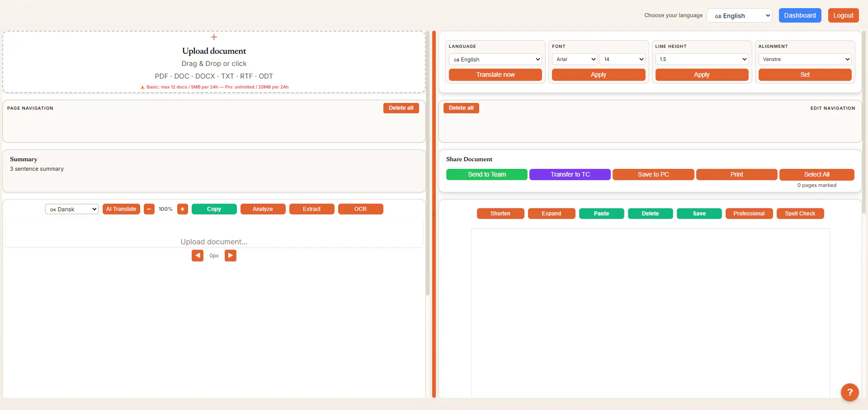This screenshot has width=868, height=410.
Task: Click Send to Team button
Action: [487, 174]
